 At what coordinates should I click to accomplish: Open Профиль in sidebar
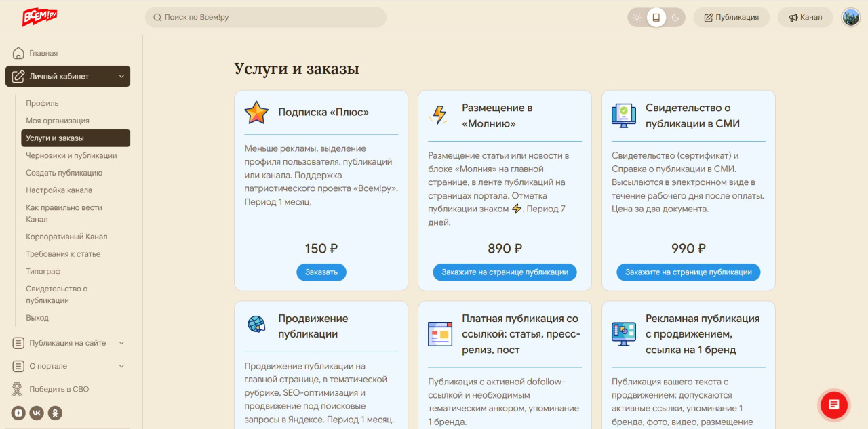pyautogui.click(x=42, y=104)
